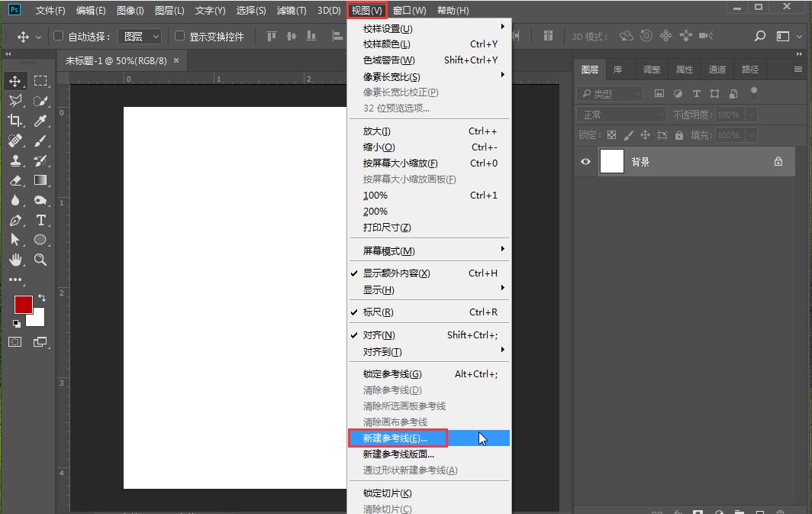Hide the 背景 layer visibility

[585, 161]
